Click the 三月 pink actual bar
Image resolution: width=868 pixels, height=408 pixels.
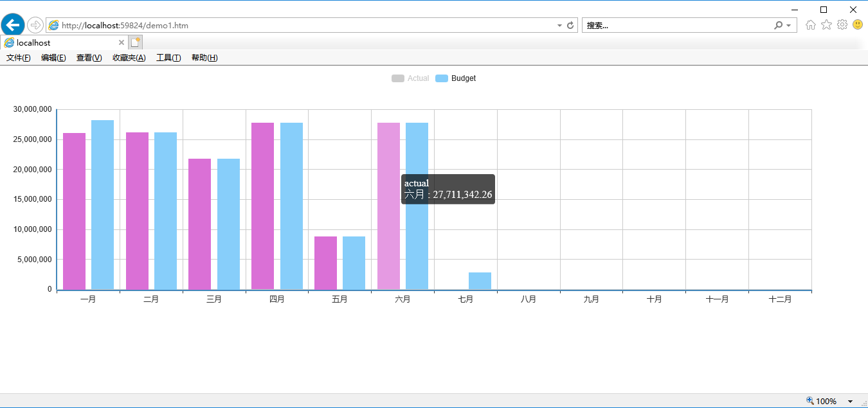[x=199, y=224]
